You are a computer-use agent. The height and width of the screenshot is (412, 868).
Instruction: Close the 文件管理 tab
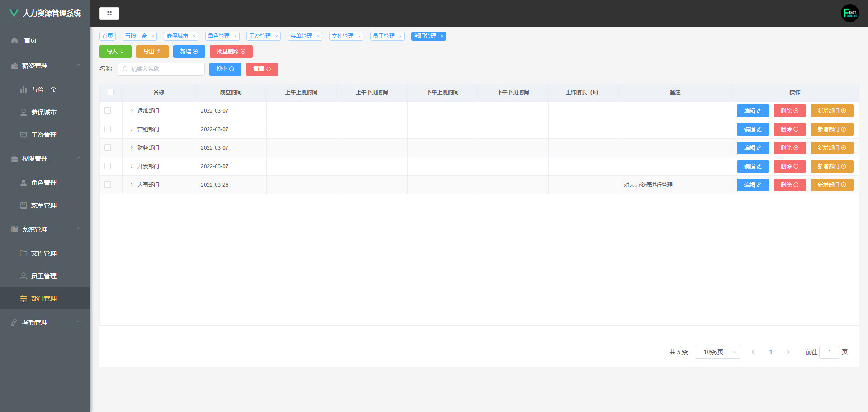point(359,36)
